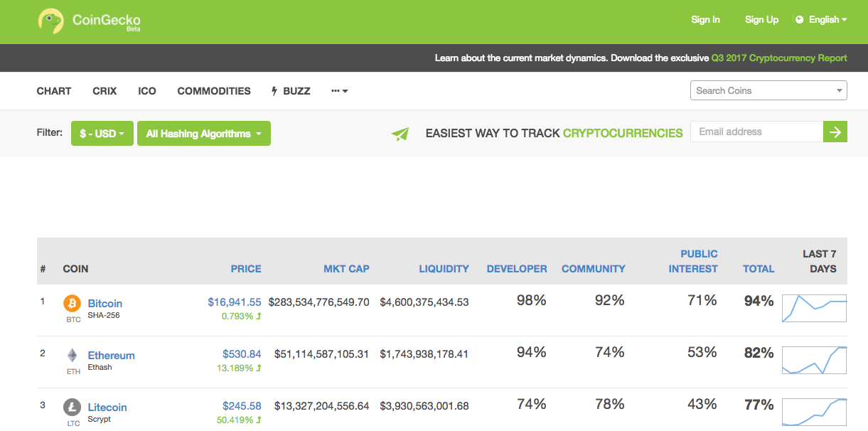Viewport: 868px width, 431px height.
Task: Sort table by COMMUNITY column
Action: coord(594,269)
